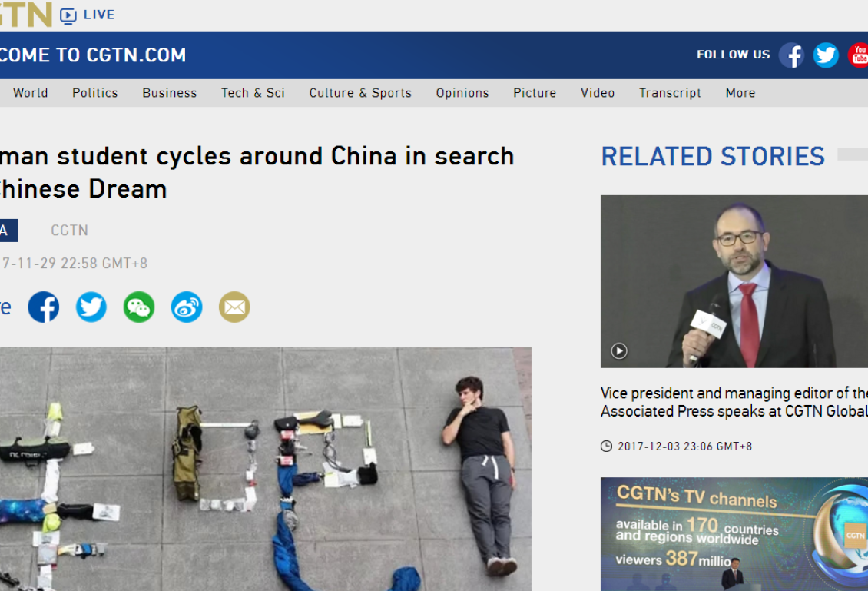Share article on Weibo
Image resolution: width=868 pixels, height=591 pixels.
coord(187,307)
